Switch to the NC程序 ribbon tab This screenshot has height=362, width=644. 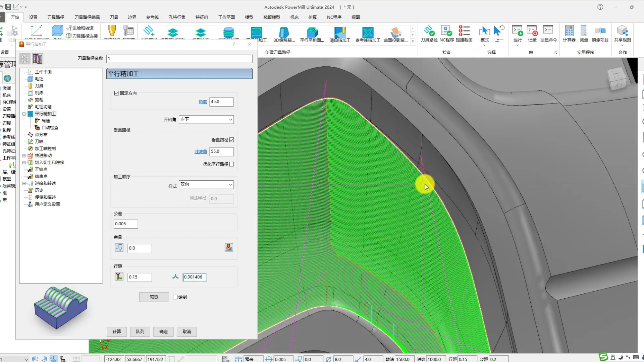pos(334,17)
